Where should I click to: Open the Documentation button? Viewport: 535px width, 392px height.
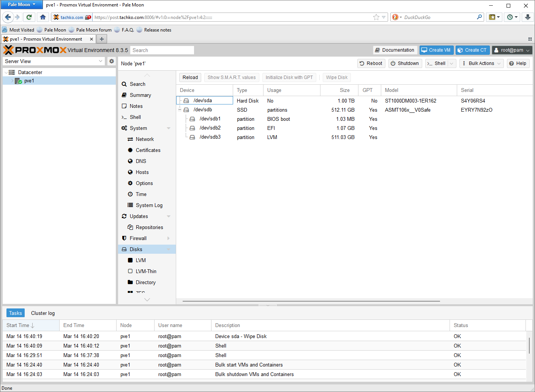pos(395,50)
